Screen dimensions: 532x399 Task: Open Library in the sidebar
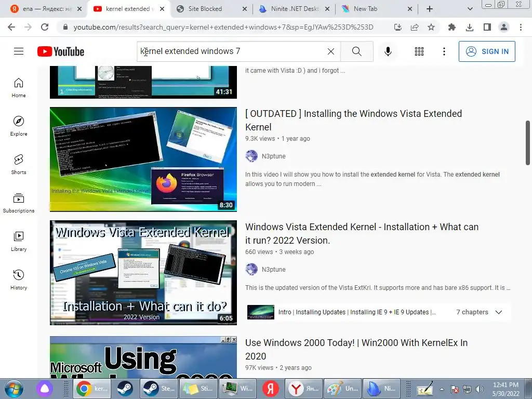[x=19, y=241]
